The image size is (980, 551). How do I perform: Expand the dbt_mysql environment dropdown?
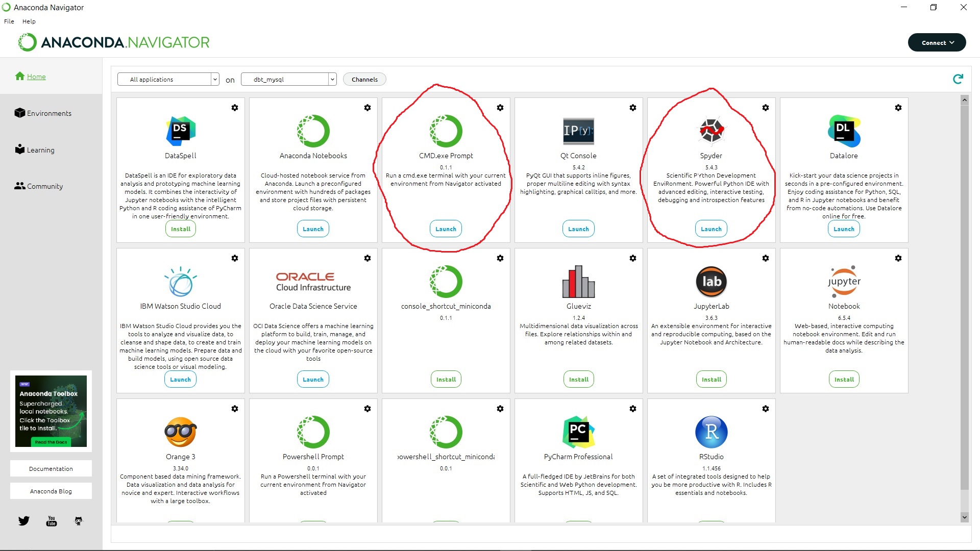point(289,79)
